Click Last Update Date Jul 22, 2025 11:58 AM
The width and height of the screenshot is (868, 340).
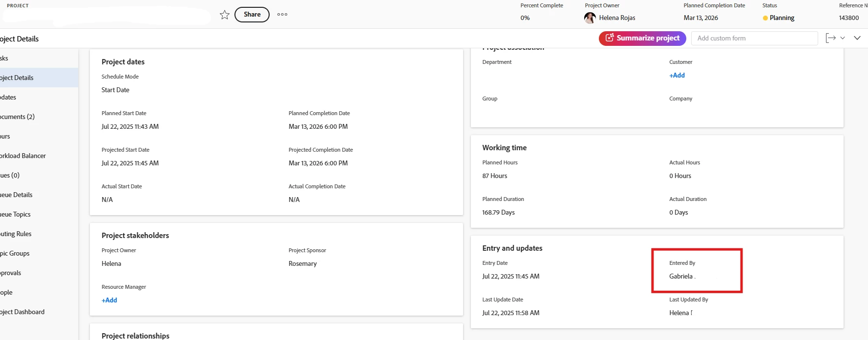point(511,313)
